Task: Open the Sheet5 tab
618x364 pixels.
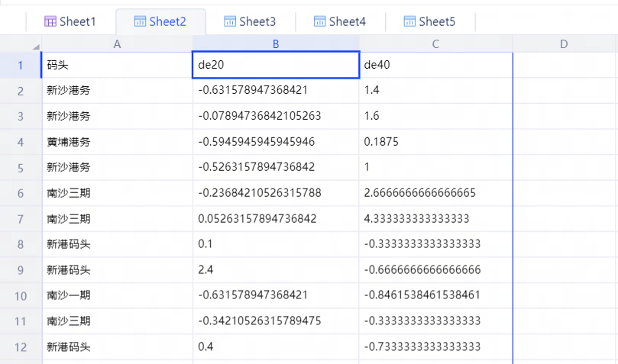Action: tap(429, 21)
